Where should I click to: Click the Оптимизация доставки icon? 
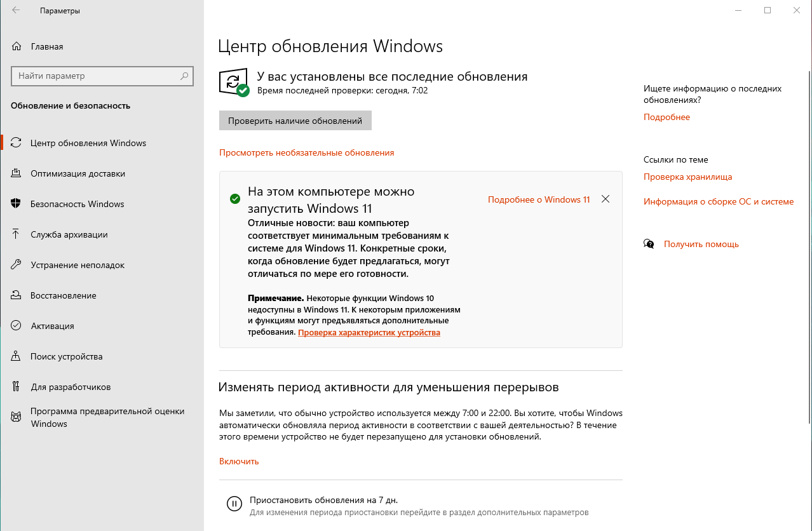[x=17, y=173]
